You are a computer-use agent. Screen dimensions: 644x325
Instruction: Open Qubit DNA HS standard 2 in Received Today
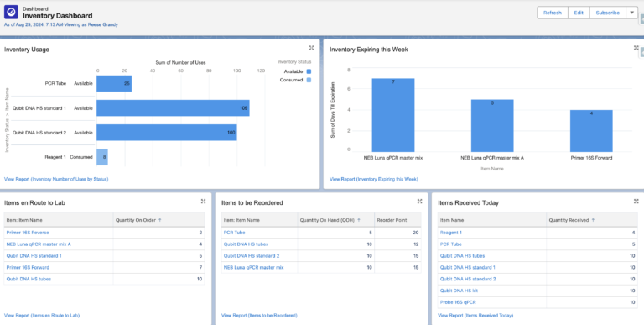(468, 279)
